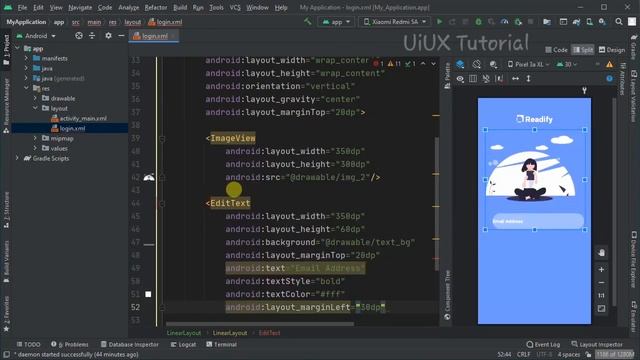Screen dimensions: 640x360
Task: Click the layout warning triangle icon
Action: [x=609, y=64]
